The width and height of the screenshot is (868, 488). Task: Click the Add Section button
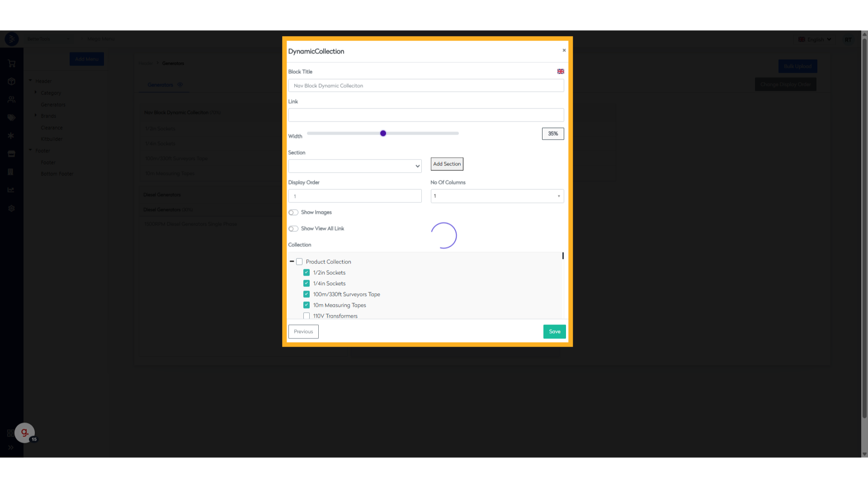(447, 164)
